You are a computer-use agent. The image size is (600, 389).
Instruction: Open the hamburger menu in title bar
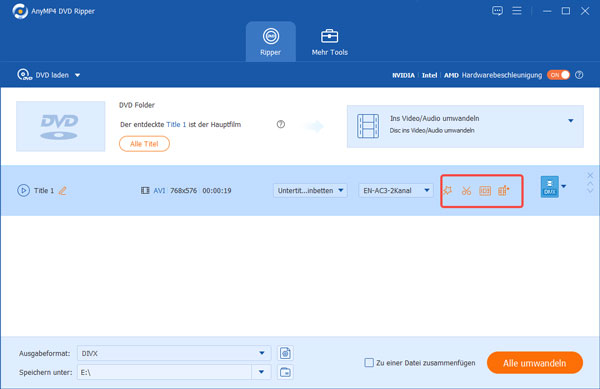point(517,11)
